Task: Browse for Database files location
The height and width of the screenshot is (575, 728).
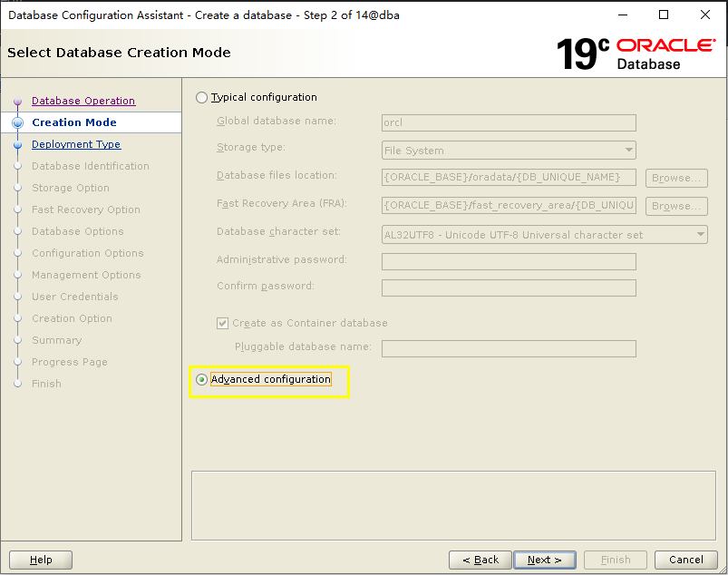Action: (x=676, y=178)
